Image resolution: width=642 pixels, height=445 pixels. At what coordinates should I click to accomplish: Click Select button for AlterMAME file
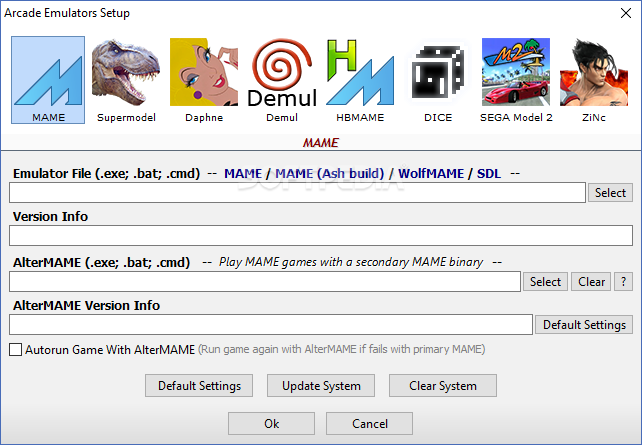(x=545, y=282)
